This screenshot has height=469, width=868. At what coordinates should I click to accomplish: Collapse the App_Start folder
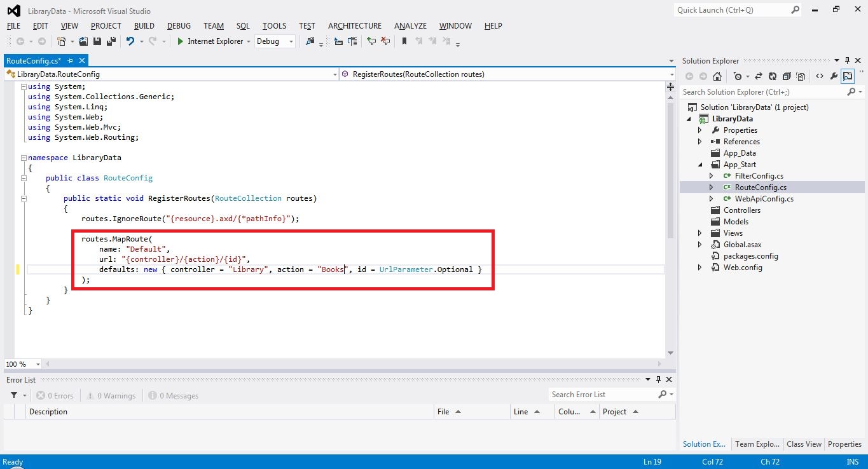click(700, 165)
